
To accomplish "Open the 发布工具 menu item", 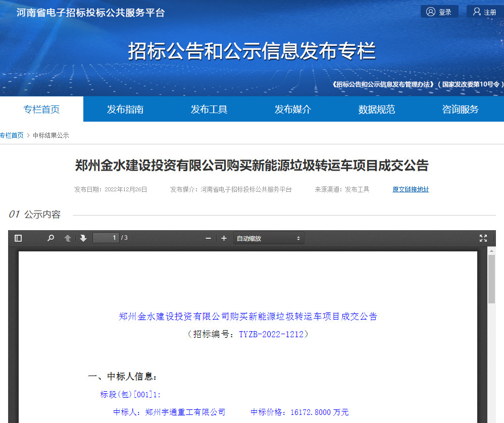I will coord(209,109).
